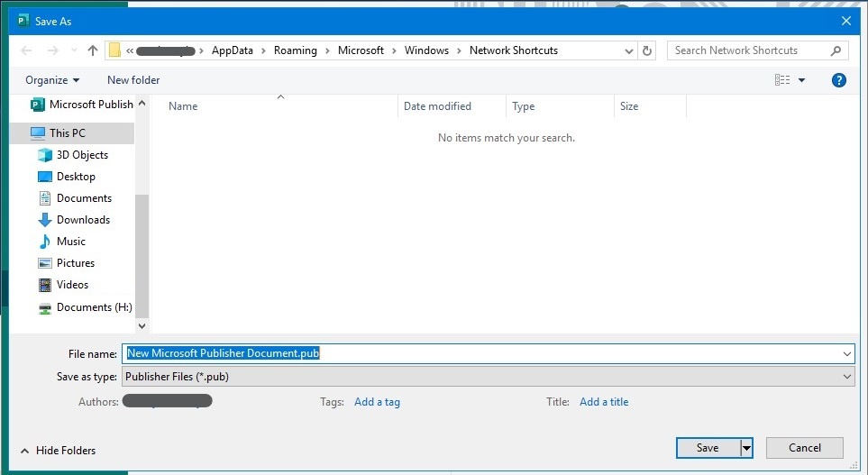Screen dimensions: 868x475
Task: Click the Downloads arrow icon
Action: pyautogui.click(x=45, y=220)
